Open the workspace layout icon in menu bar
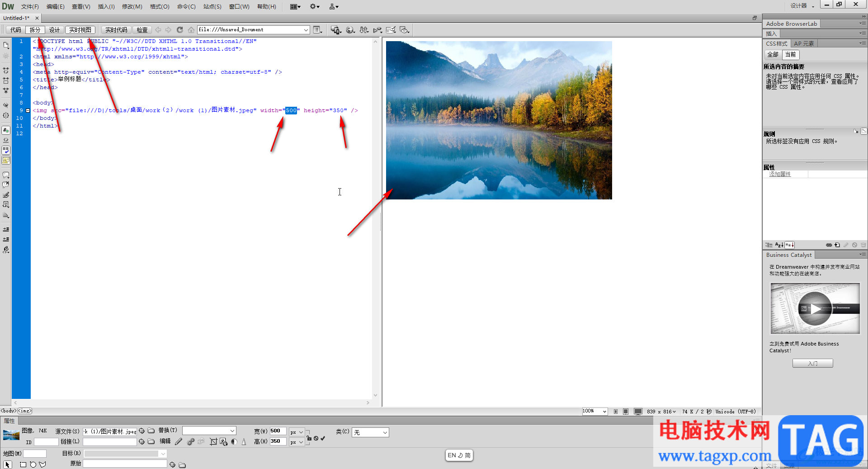The image size is (868, 469). (x=295, y=6)
